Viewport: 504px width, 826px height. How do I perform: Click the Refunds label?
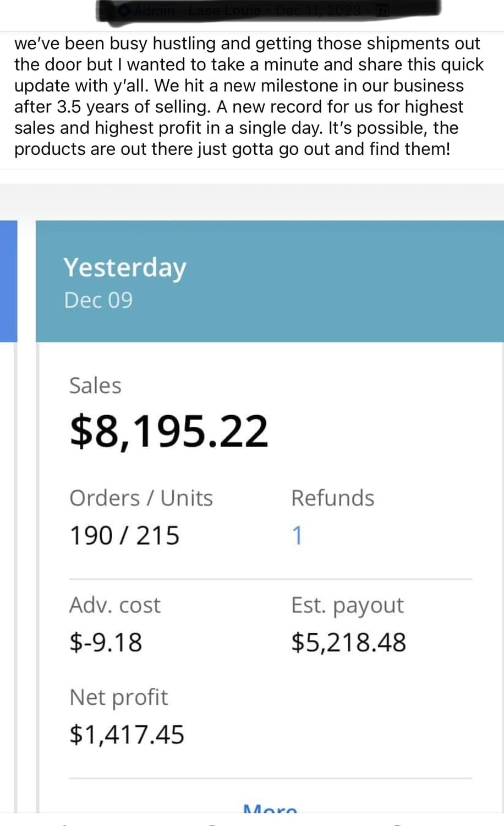coord(332,498)
